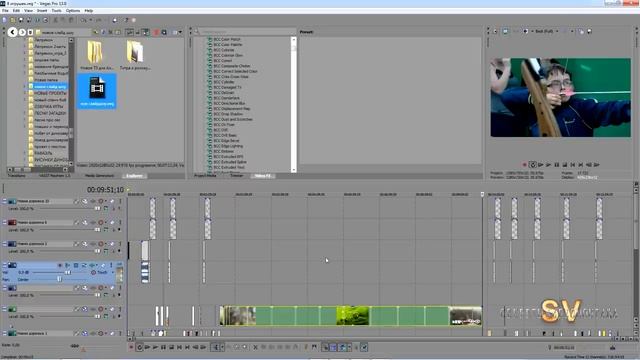Toggle Auto Preview in the Explorer toolbar
Image resolution: width=640 pixels, height=360 pixels.
coord(146,32)
